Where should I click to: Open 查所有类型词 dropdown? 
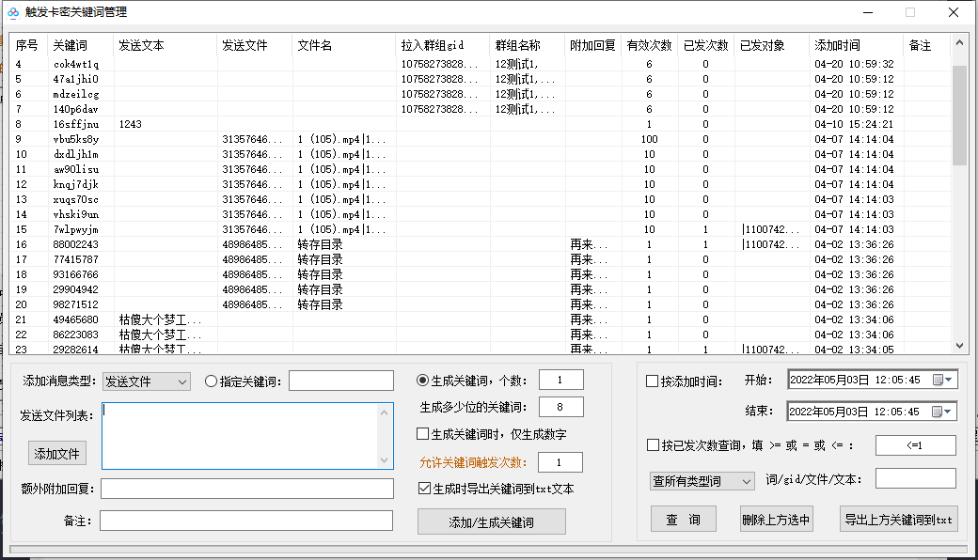coord(702,481)
